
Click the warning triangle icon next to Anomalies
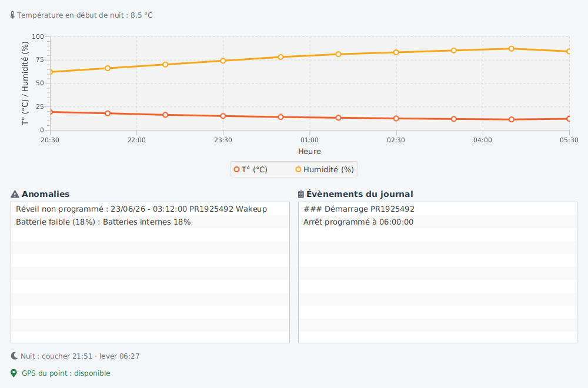[15, 194]
